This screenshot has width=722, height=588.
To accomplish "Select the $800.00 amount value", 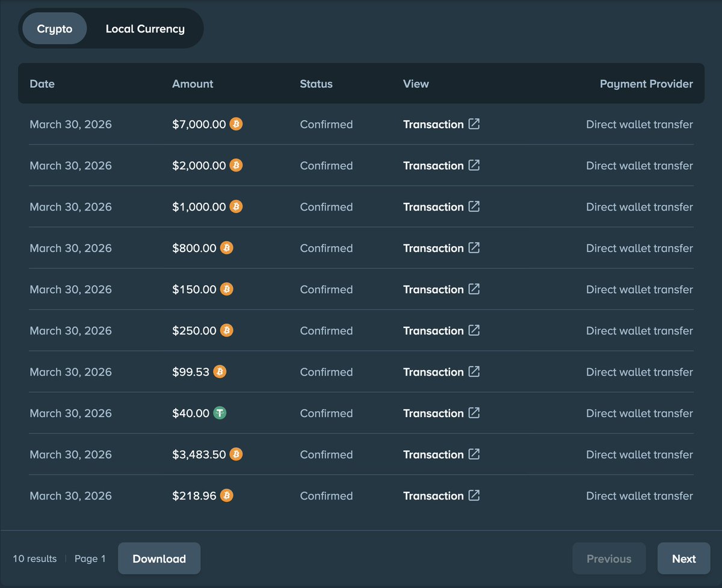I will [194, 248].
